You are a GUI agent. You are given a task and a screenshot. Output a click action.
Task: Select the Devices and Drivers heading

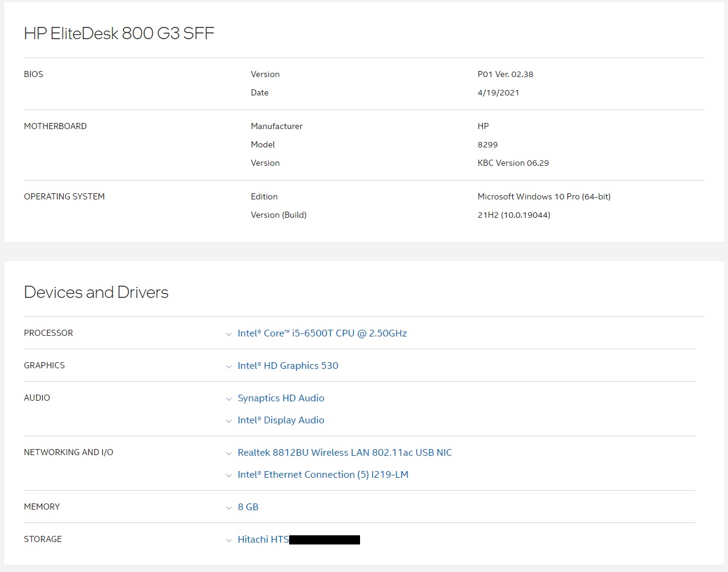(x=96, y=292)
